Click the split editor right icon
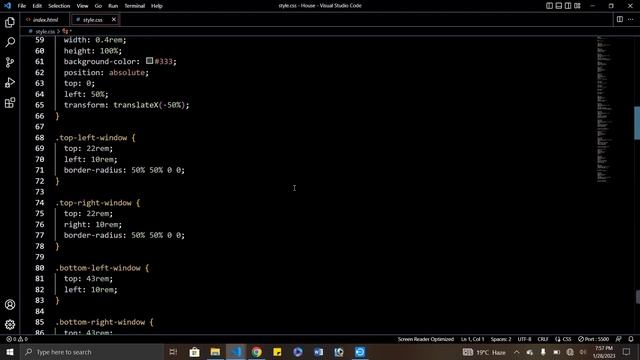This screenshot has width=640, height=360. click(620, 19)
